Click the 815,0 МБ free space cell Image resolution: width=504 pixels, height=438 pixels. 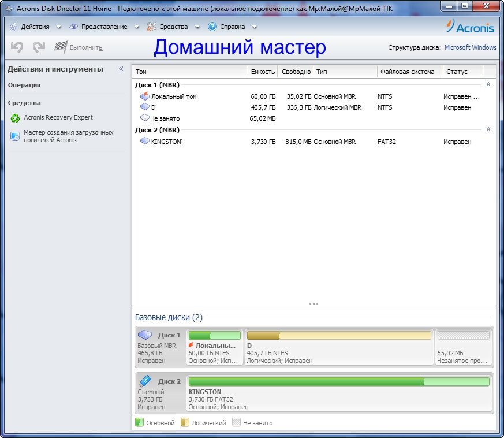(298, 141)
